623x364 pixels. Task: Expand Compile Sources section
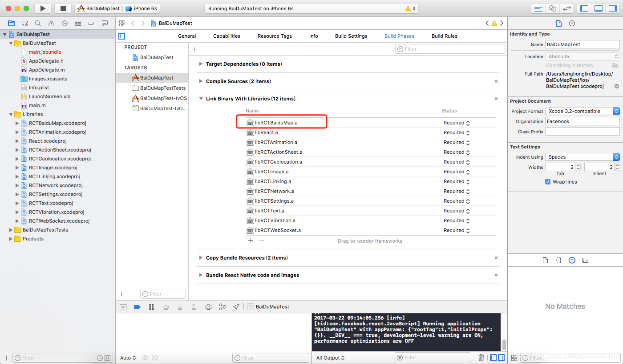201,81
